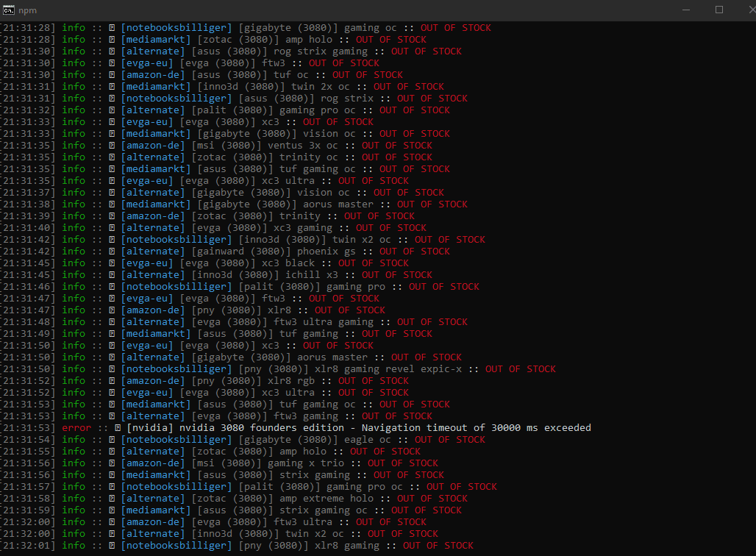Click the 'zotac (3080)] amp extreme holo' line
The image size is (756, 556).
click(x=234, y=499)
